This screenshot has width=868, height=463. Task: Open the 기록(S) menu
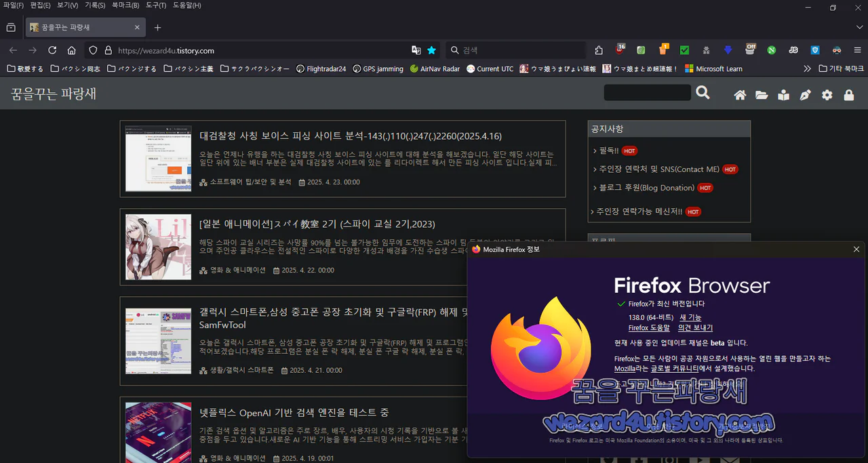pos(95,5)
